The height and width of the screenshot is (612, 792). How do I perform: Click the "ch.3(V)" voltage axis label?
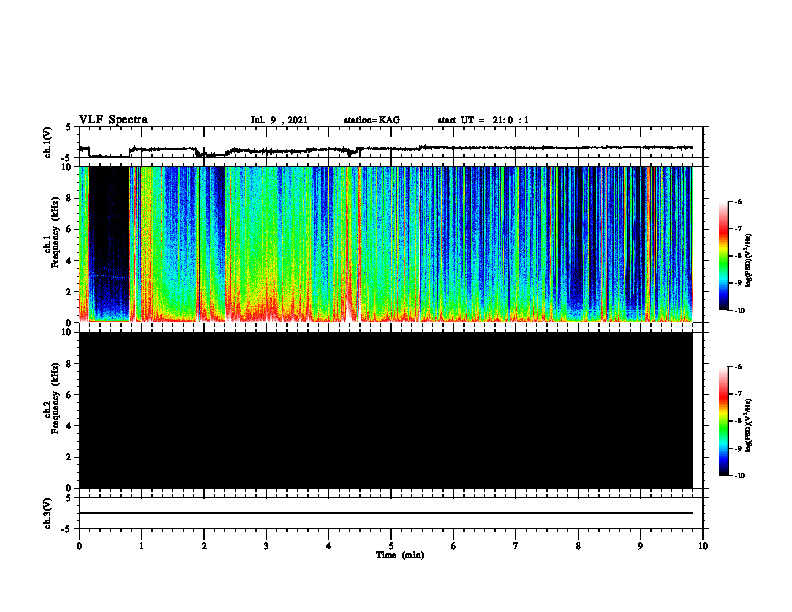[x=48, y=513]
